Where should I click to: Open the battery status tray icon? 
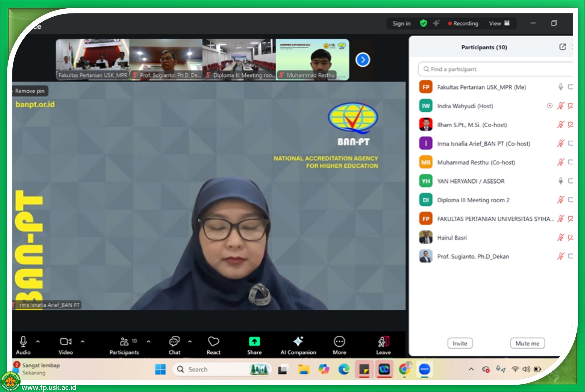[x=537, y=369]
